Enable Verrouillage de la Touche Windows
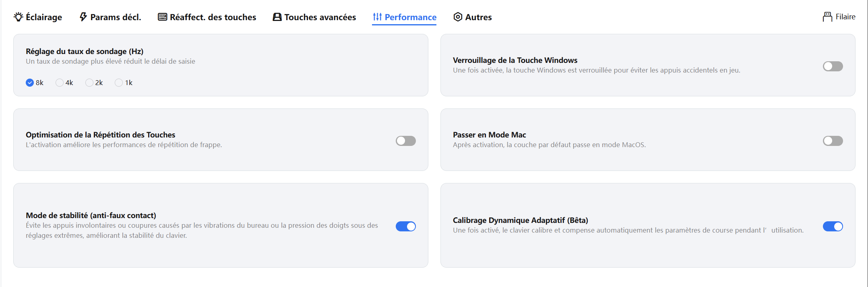The height and width of the screenshot is (287, 868). pyautogui.click(x=833, y=66)
